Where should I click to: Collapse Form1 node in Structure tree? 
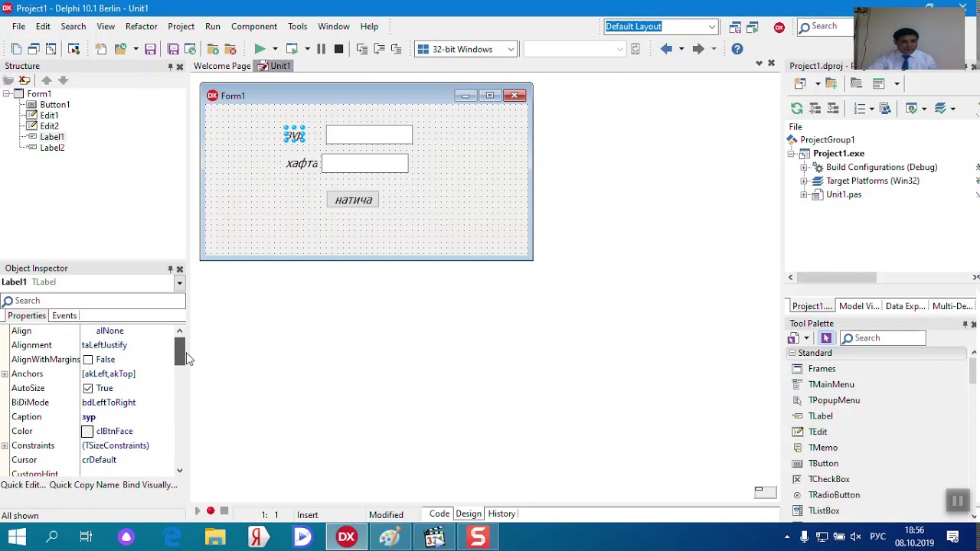point(6,94)
